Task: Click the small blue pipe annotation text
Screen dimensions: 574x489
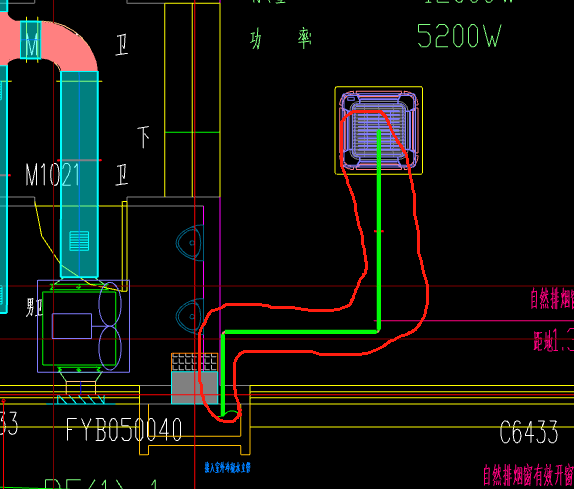Action: coord(227,467)
